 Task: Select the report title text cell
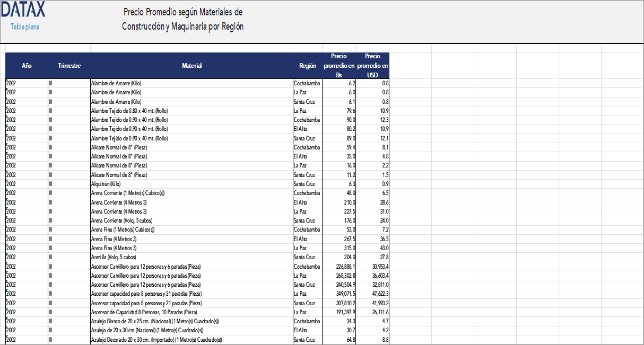pyautogui.click(x=182, y=19)
